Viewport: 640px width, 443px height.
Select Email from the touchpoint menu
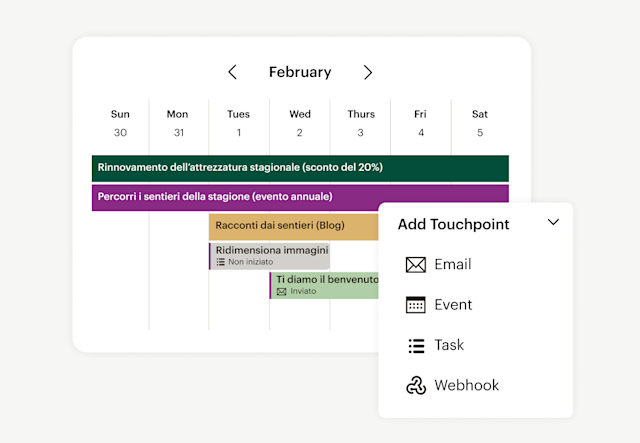[453, 265]
